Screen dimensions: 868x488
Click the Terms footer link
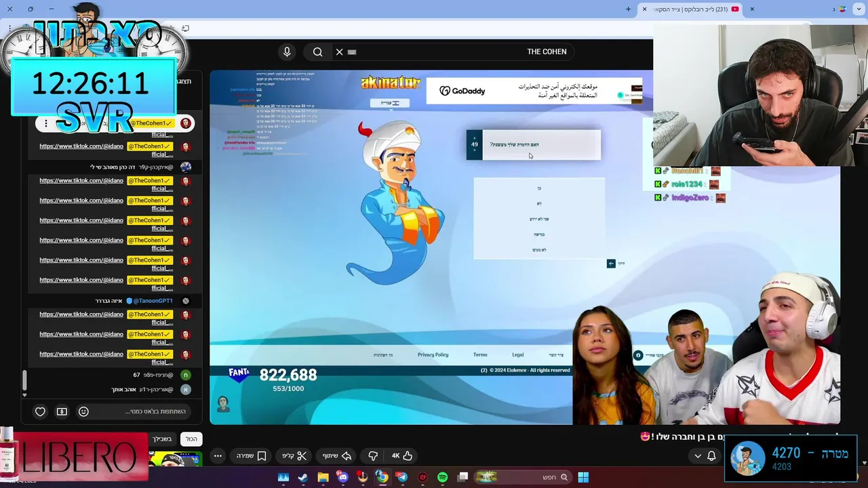tap(480, 355)
